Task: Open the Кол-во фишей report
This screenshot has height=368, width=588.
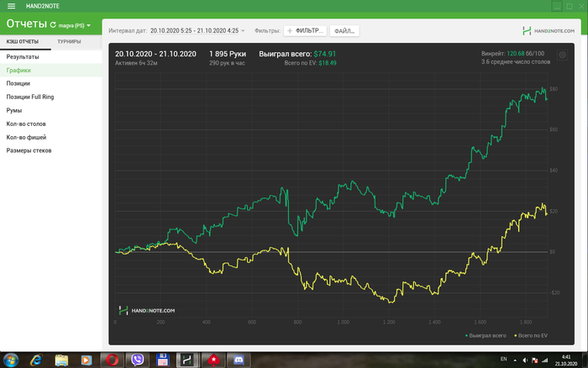Action: [51, 137]
